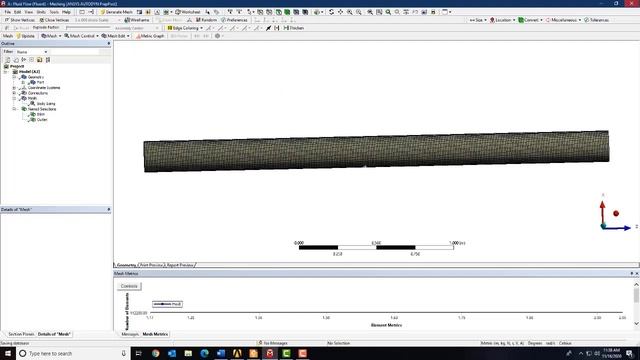Click the Zoom To Fit icon
640x360 pixels.
pos(370,12)
